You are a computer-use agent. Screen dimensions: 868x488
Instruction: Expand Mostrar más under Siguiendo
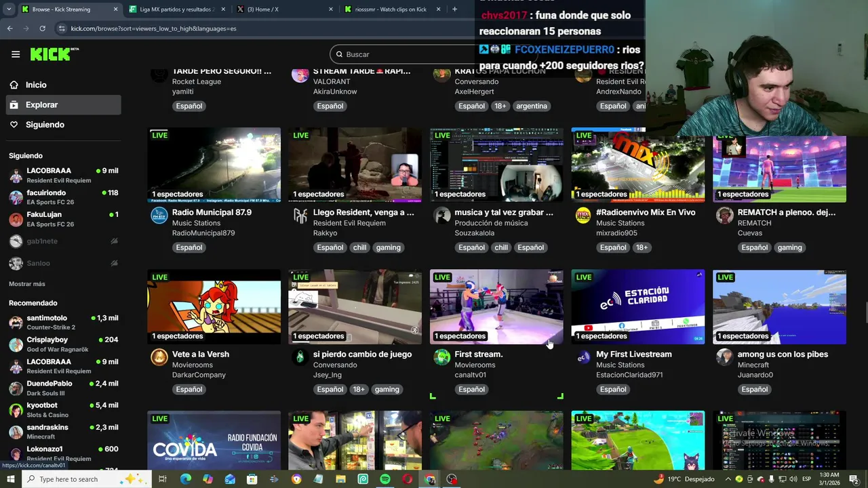(27, 284)
